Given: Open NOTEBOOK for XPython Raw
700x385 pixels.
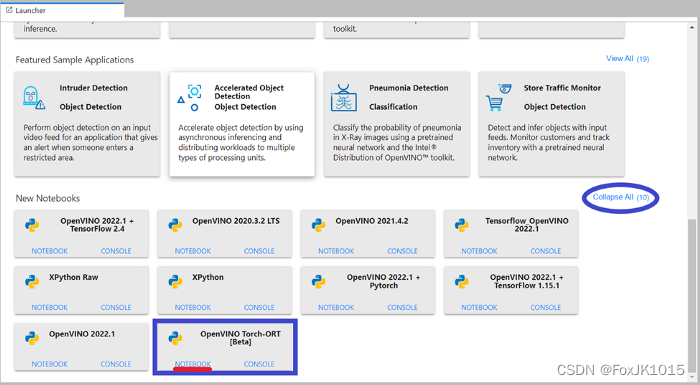Looking at the screenshot, I should point(50,307).
